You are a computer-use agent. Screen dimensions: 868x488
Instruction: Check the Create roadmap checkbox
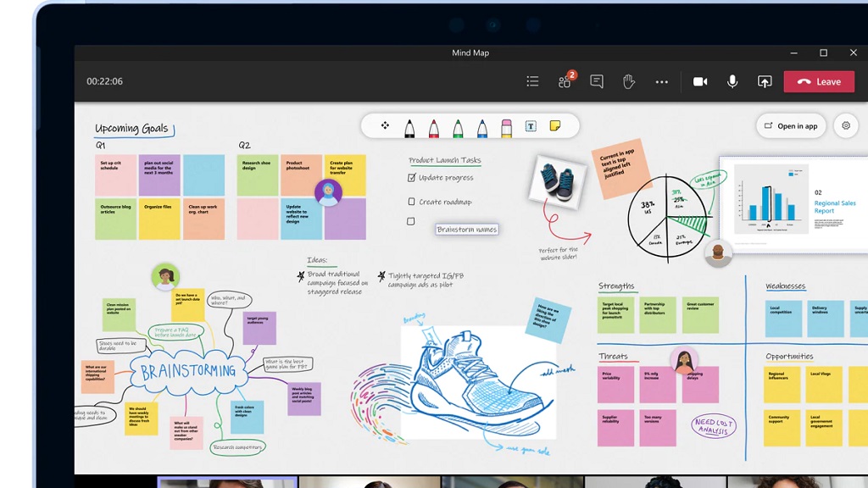(411, 202)
